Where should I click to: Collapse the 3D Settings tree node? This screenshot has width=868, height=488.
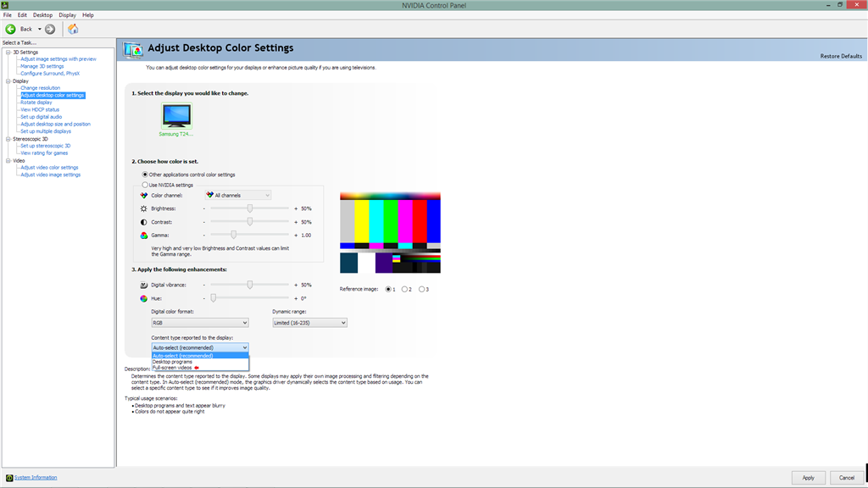(x=8, y=52)
